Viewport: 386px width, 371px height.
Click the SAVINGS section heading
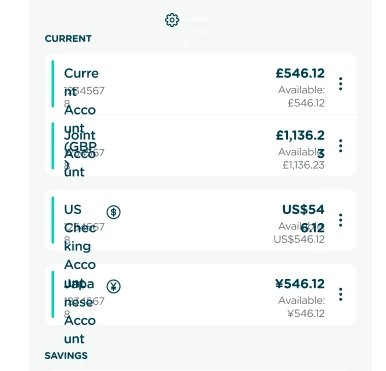(x=66, y=356)
